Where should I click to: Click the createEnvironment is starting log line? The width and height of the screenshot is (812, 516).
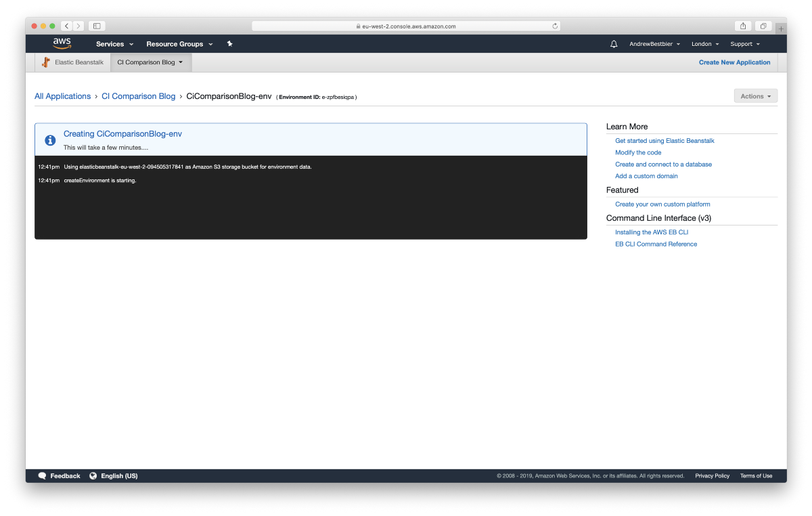point(100,180)
